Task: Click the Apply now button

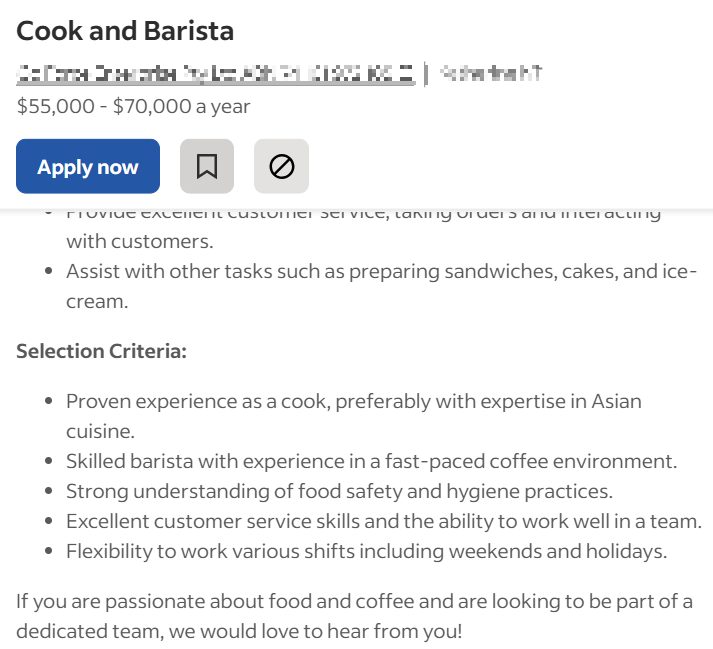Action: point(88,166)
